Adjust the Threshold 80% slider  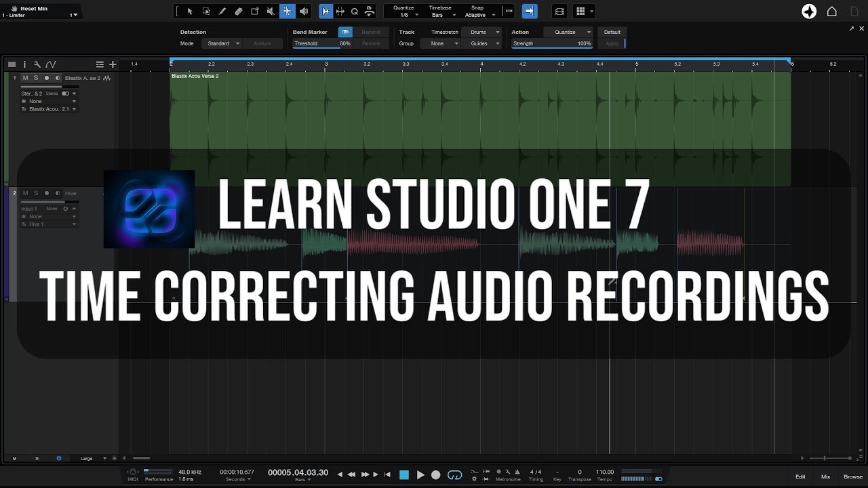click(322, 44)
